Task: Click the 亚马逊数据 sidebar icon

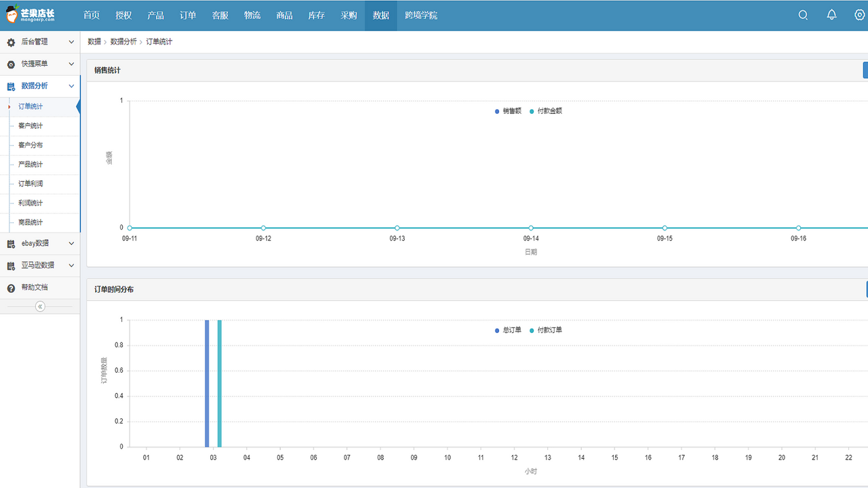Action: (11, 266)
